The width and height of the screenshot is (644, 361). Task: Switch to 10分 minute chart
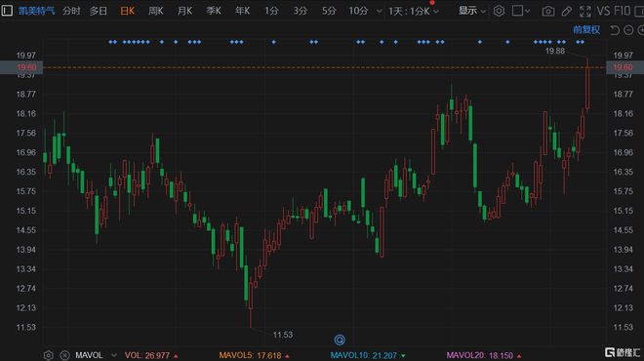[358, 11]
